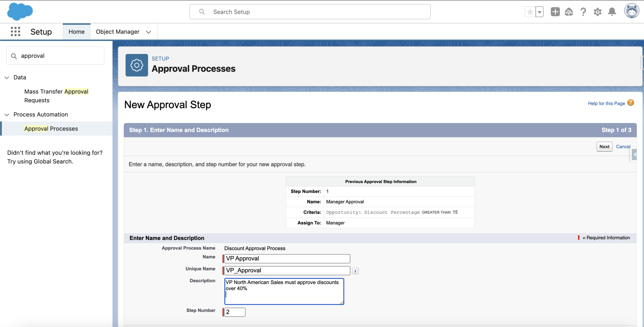Open the Trailhead learning icon

click(x=569, y=11)
